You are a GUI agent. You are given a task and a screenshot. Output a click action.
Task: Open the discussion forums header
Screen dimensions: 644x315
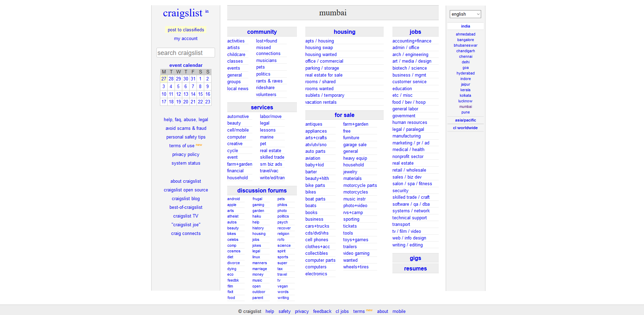pyautogui.click(x=262, y=190)
